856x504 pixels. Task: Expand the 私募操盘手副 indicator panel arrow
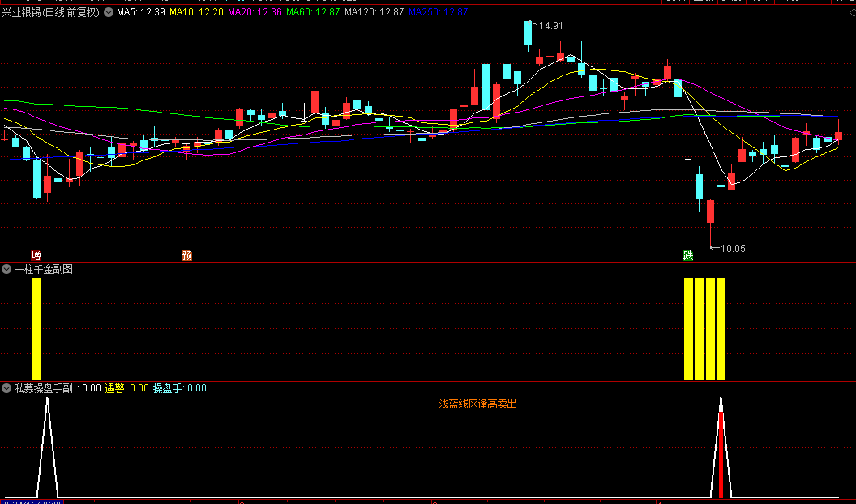click(x=6, y=388)
